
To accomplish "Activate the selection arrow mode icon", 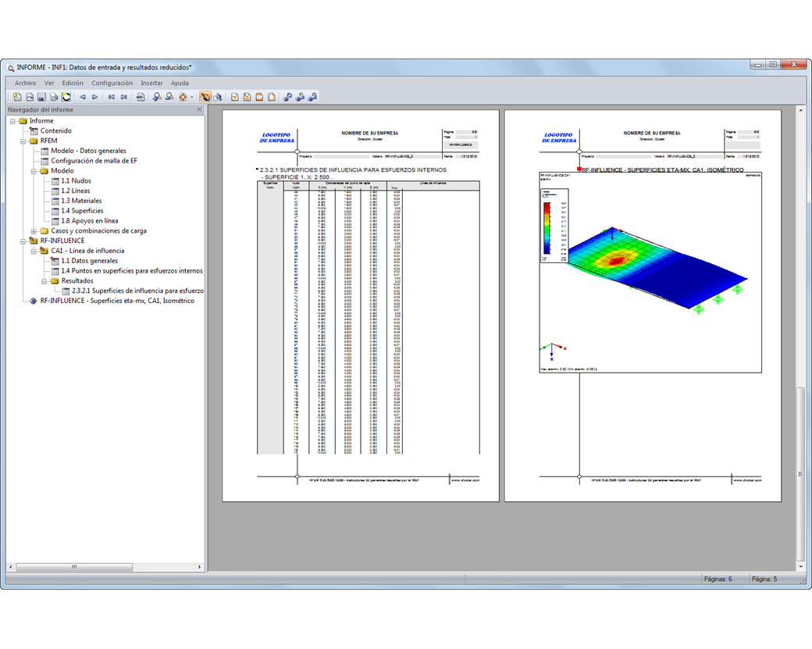I will [x=218, y=97].
